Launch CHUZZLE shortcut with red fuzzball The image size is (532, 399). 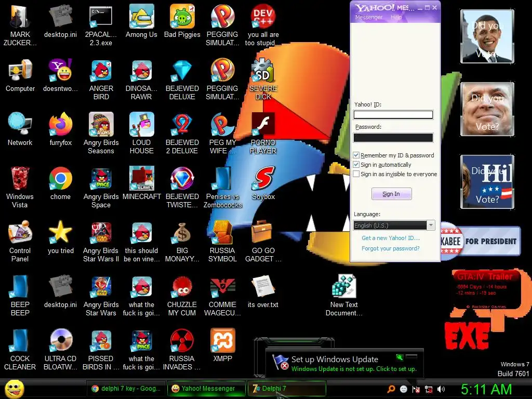click(182, 295)
